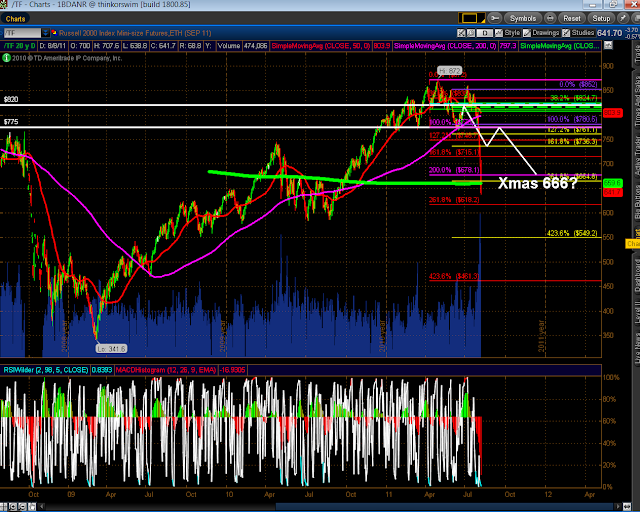Open the Drawings menu
Screen dimensions: 640x512
pos(541,33)
